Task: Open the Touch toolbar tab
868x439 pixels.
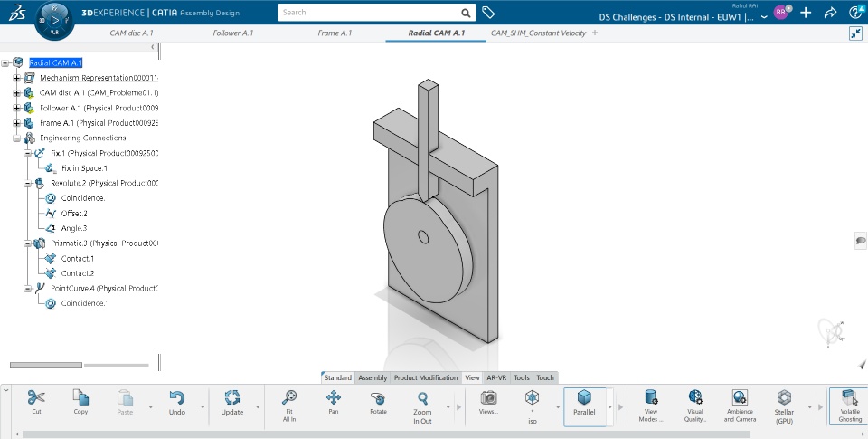Action: pyautogui.click(x=545, y=377)
